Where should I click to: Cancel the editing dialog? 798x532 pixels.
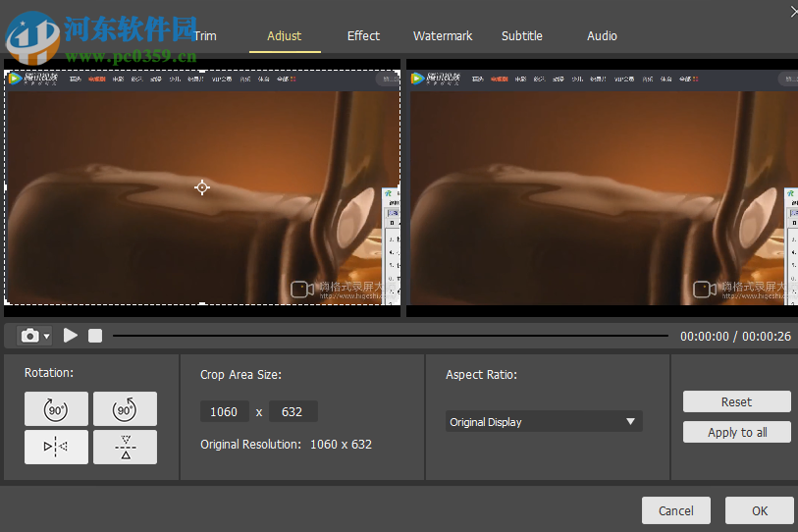(x=676, y=510)
